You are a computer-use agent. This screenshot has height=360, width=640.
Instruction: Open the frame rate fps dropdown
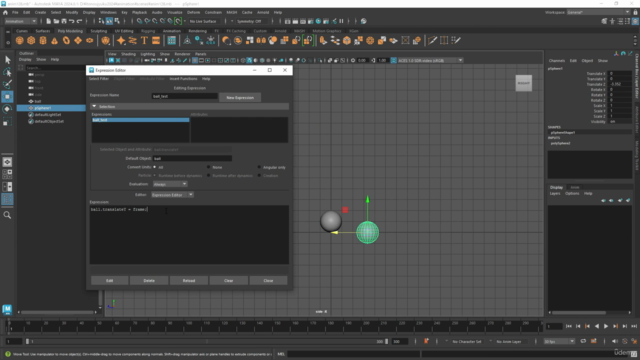tap(559, 341)
